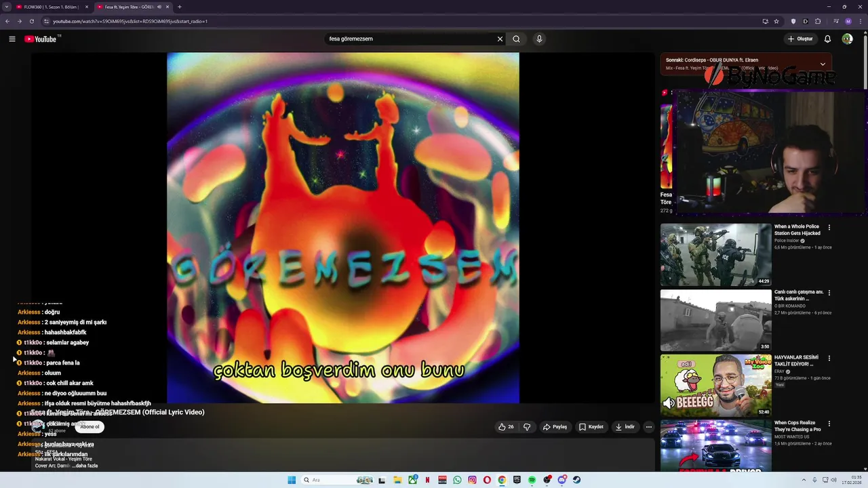868x488 pixels.
Task: Open Spotify from the taskbar
Action: (x=532, y=480)
